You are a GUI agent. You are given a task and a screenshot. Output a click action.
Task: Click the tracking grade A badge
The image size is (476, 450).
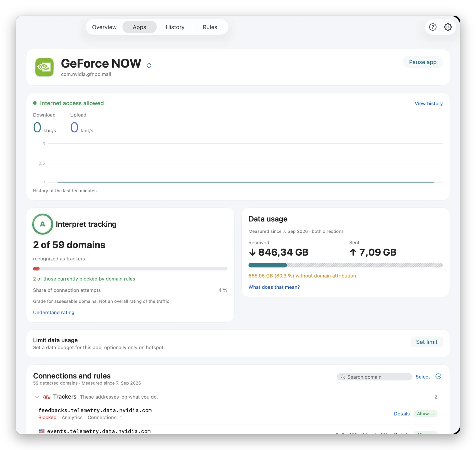coord(43,224)
